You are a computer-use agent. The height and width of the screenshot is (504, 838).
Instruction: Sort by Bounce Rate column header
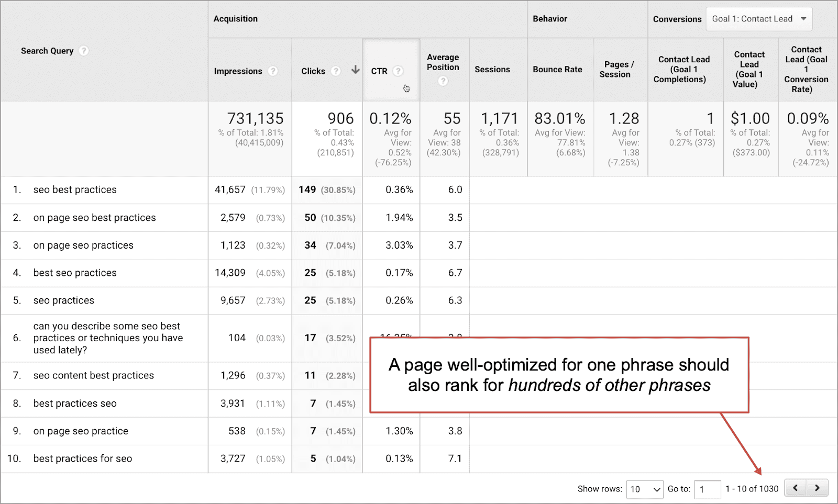pyautogui.click(x=557, y=69)
